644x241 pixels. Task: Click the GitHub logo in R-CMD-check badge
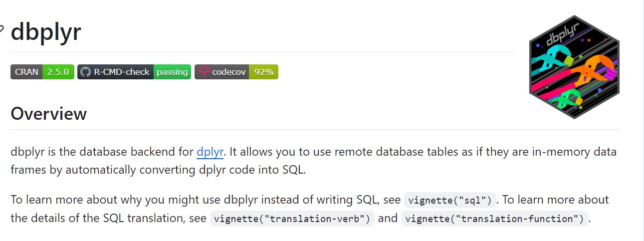point(85,72)
